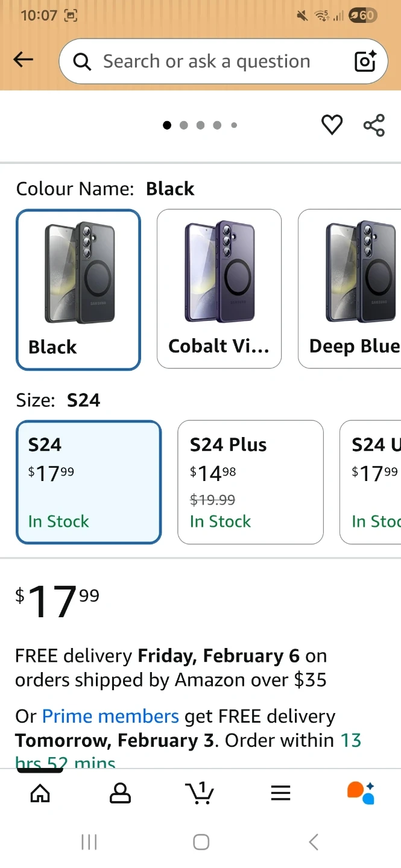Viewport: 401px width, 868px height.
Task: Open the account profile tab
Action: (120, 793)
